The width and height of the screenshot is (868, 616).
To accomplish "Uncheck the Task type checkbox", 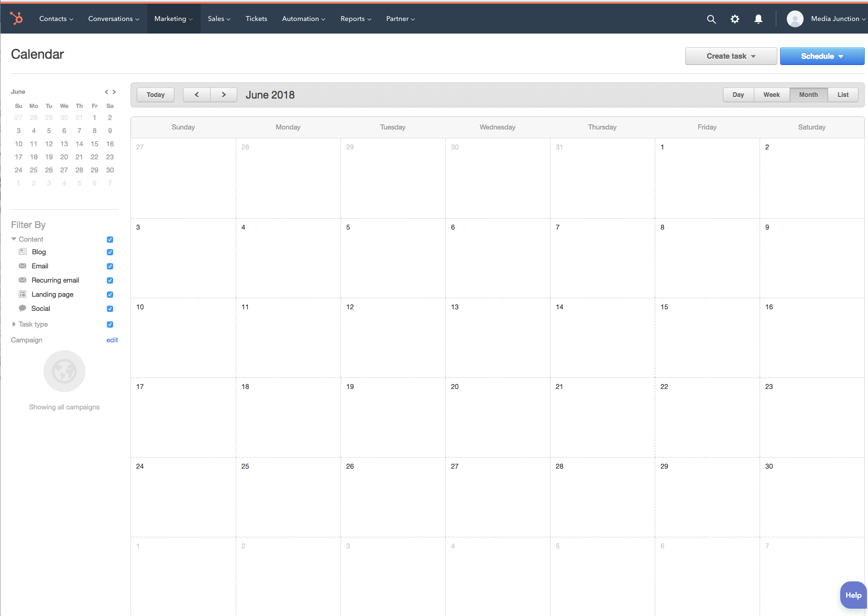I will tap(110, 325).
